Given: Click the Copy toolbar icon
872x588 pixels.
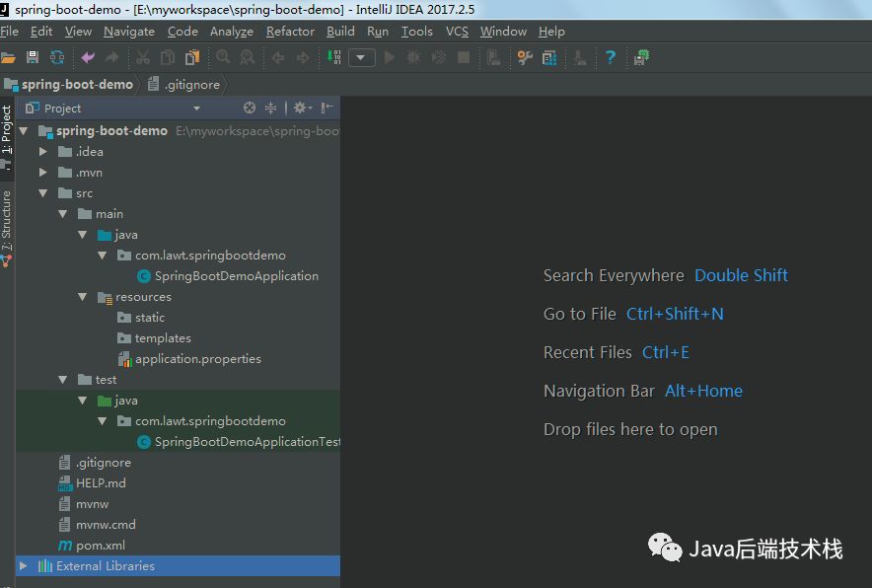Looking at the screenshot, I should coord(167,57).
